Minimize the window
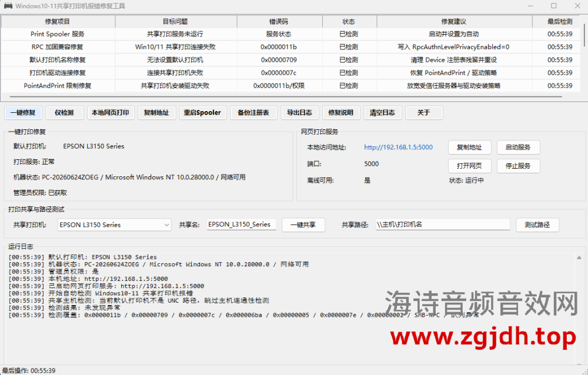Image resolution: width=588 pixels, height=375 pixels. click(x=530, y=6)
